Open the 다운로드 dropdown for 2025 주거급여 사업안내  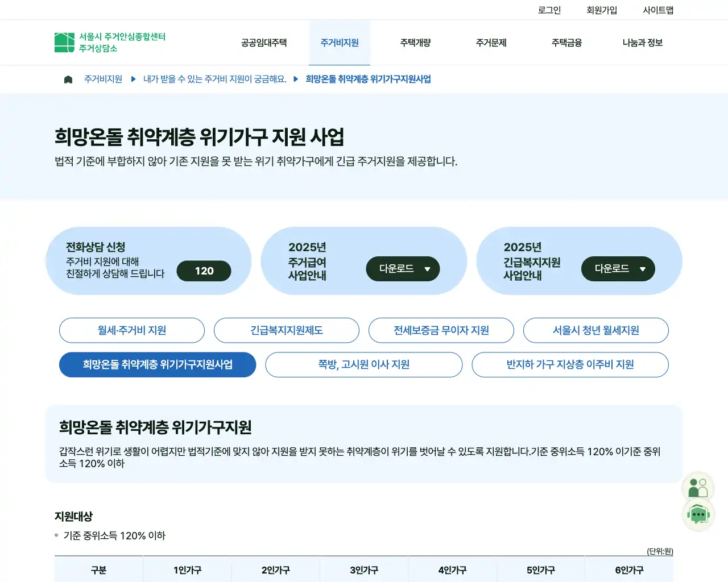[x=403, y=269]
